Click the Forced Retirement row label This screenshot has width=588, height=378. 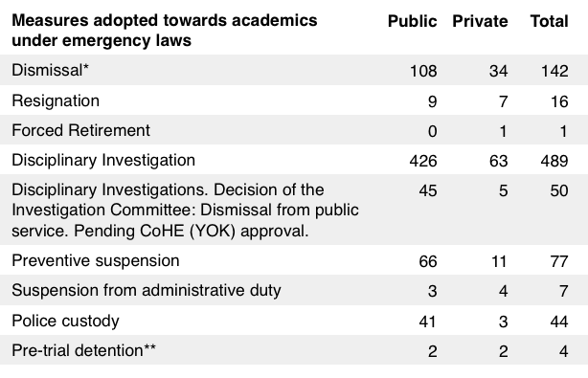(x=80, y=130)
